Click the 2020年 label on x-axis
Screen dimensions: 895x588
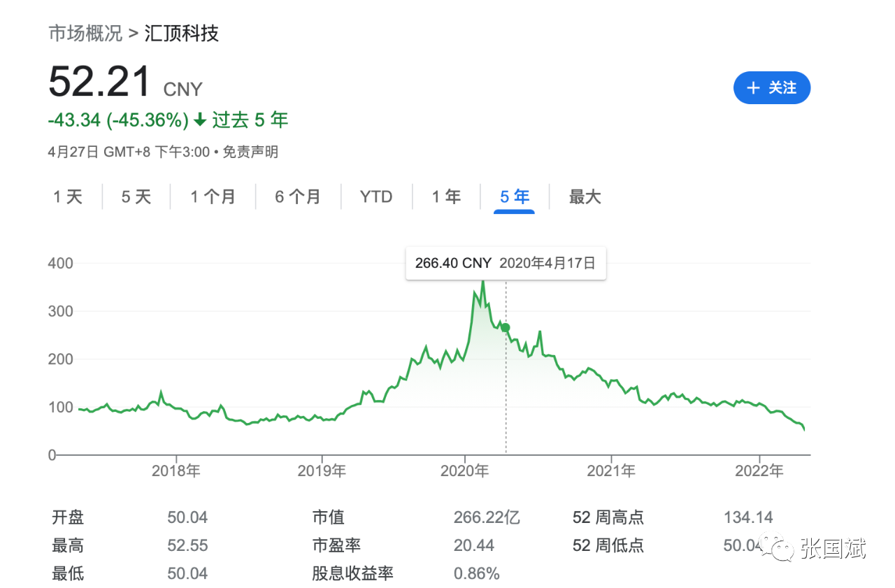click(x=464, y=471)
